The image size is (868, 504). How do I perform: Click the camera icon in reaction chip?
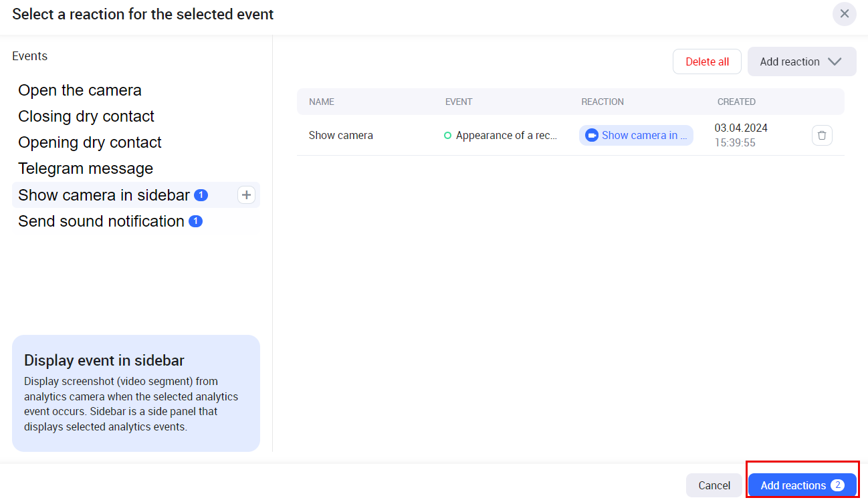[x=591, y=135]
